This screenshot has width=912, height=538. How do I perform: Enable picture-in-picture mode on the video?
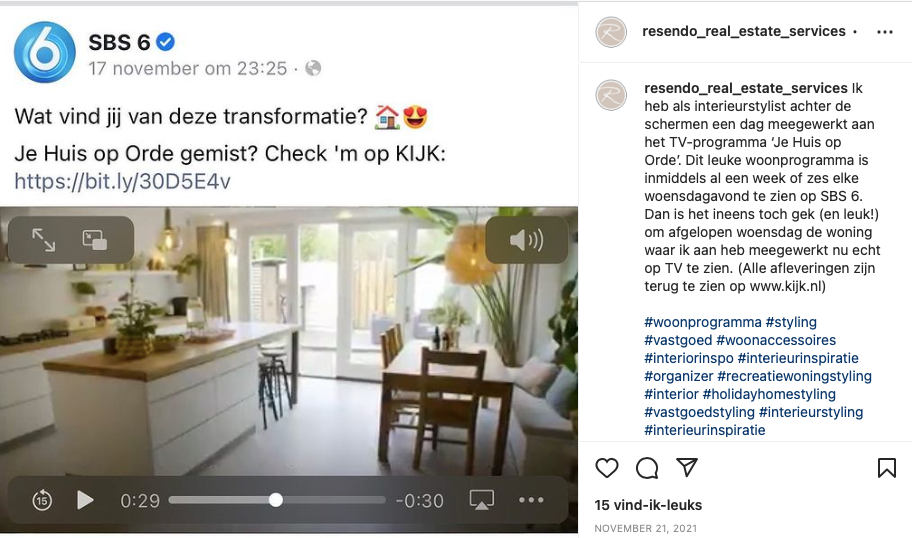[x=95, y=240]
